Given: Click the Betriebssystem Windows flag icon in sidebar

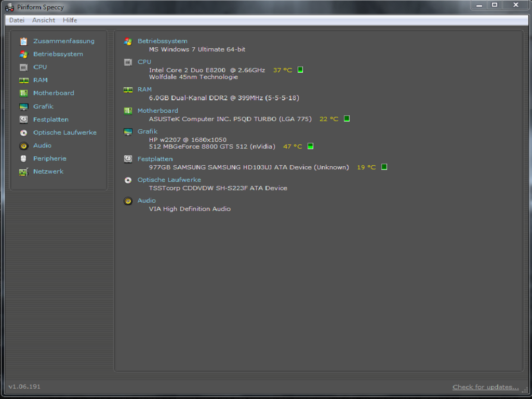Looking at the screenshot, I should pos(23,54).
